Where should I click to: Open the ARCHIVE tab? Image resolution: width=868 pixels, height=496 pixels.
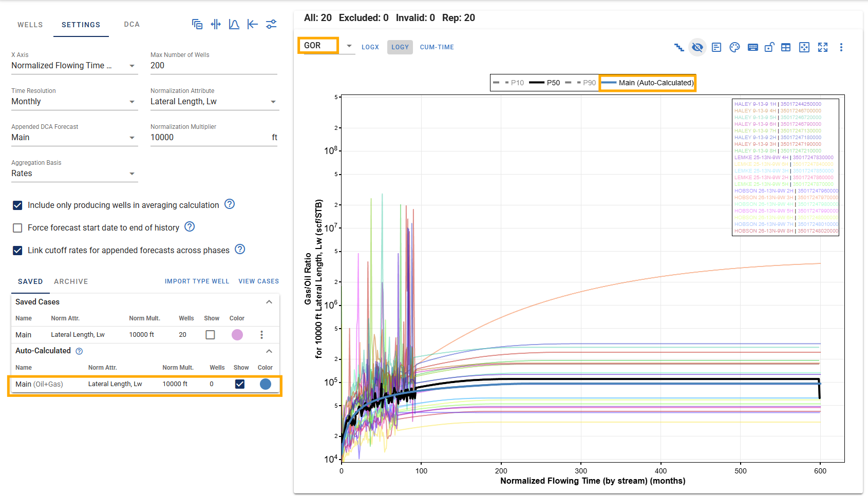point(71,281)
